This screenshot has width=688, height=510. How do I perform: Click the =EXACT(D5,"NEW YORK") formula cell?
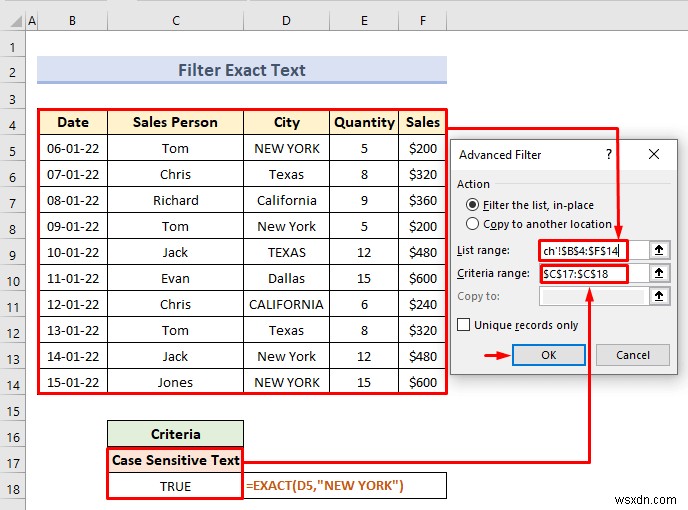point(345,485)
